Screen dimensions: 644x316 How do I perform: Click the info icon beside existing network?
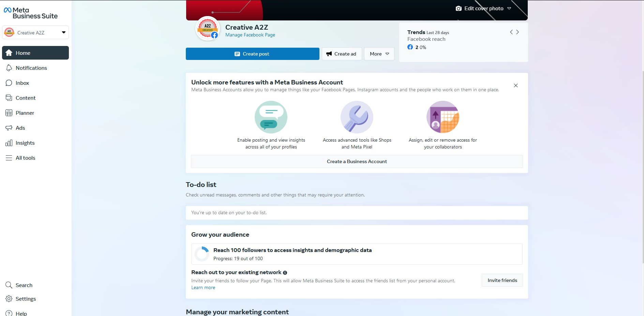pyautogui.click(x=285, y=272)
